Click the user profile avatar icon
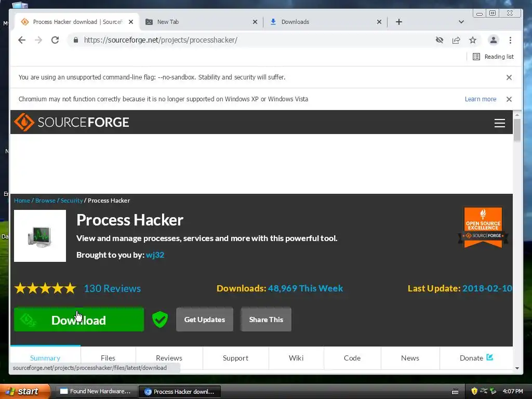532x399 pixels. (x=494, y=40)
